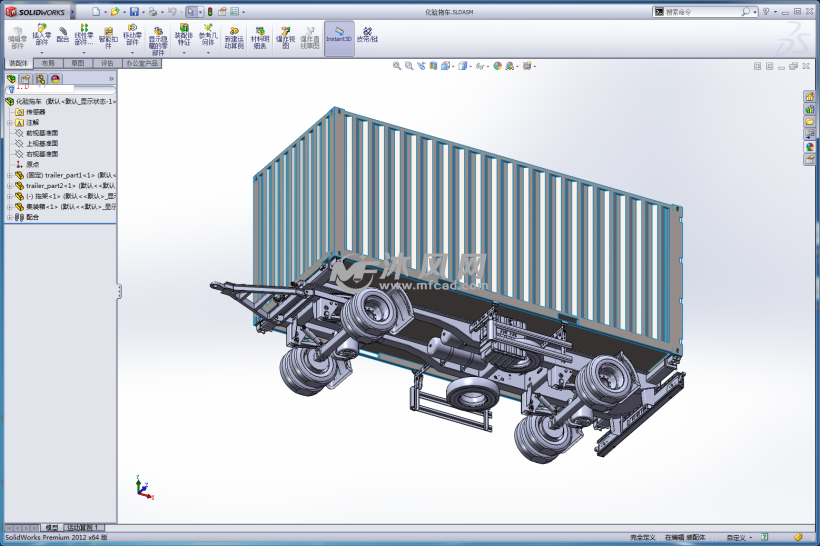Open the Display Style dropdown arrow
The height and width of the screenshot is (546, 820).
[471, 66]
